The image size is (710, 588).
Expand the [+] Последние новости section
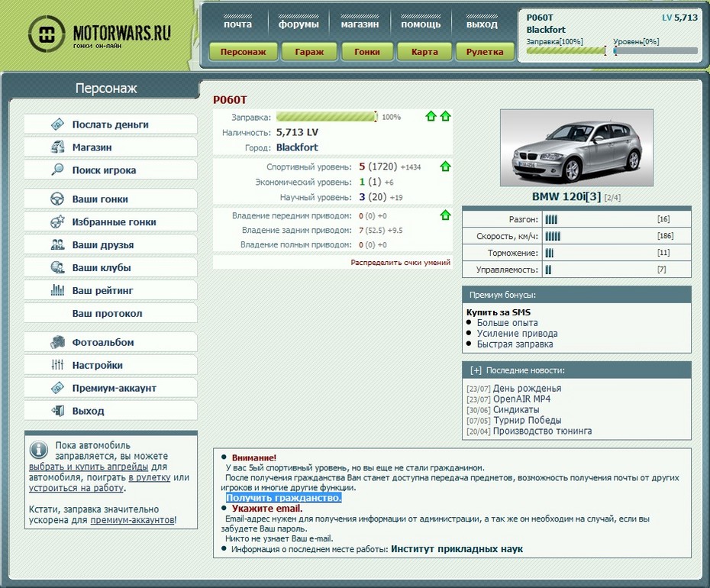pyautogui.click(x=475, y=370)
